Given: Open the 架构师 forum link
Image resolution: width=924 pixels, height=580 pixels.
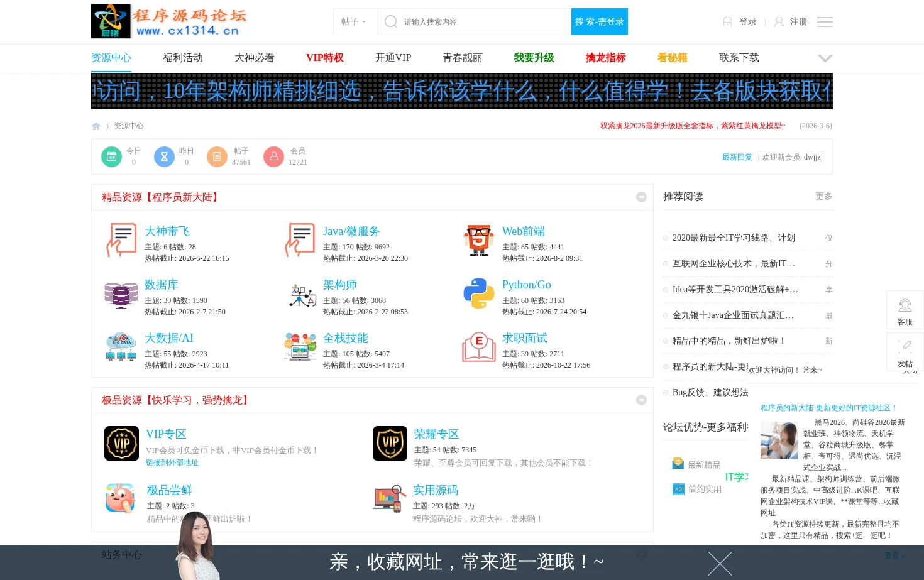Looking at the screenshot, I should 340,285.
